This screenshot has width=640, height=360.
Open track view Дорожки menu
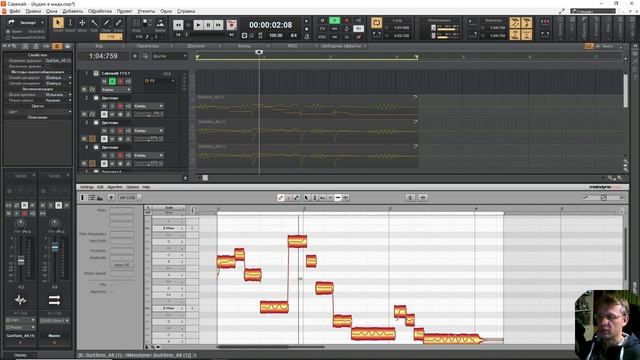point(196,46)
